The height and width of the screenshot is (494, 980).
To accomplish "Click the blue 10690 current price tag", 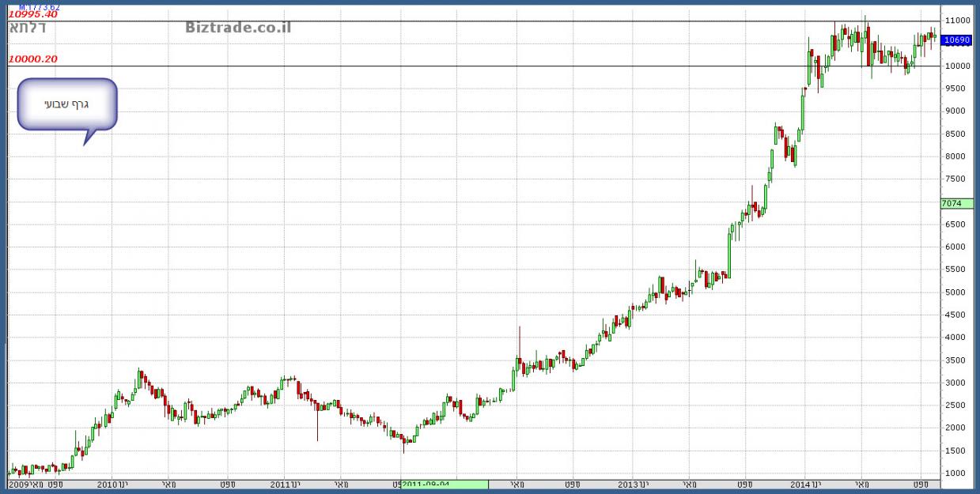I will (x=957, y=40).
